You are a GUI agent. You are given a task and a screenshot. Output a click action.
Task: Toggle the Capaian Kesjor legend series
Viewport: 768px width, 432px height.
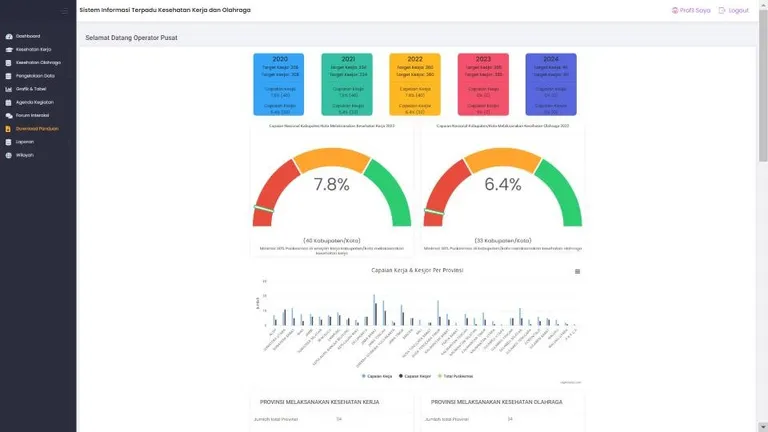click(x=415, y=376)
